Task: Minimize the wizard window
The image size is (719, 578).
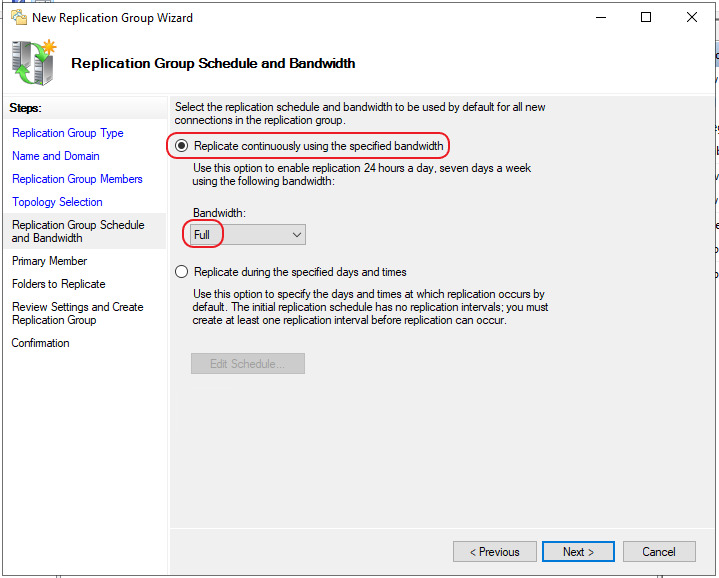Action: pos(601,17)
